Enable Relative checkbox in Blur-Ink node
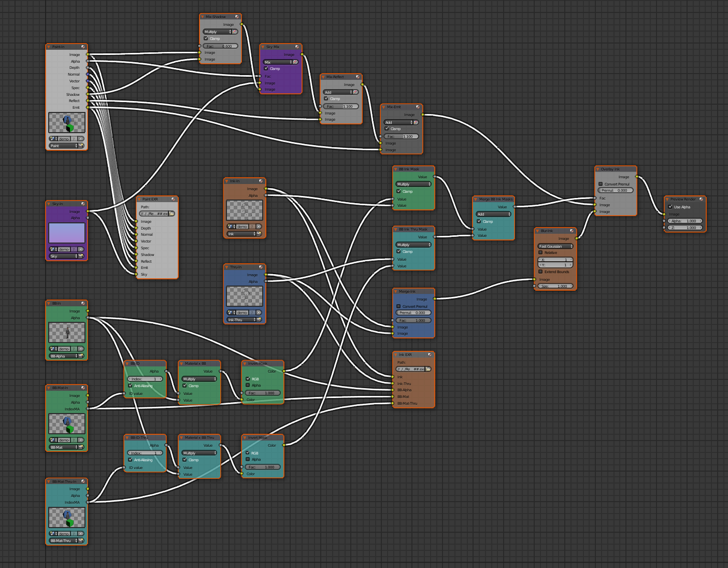The width and height of the screenshot is (728, 568). [x=540, y=253]
